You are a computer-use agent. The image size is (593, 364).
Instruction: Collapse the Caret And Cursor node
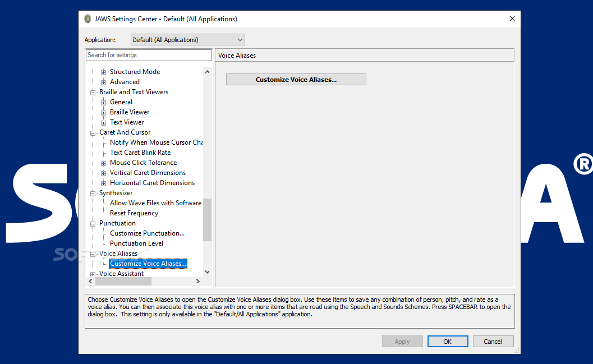pyautogui.click(x=93, y=133)
